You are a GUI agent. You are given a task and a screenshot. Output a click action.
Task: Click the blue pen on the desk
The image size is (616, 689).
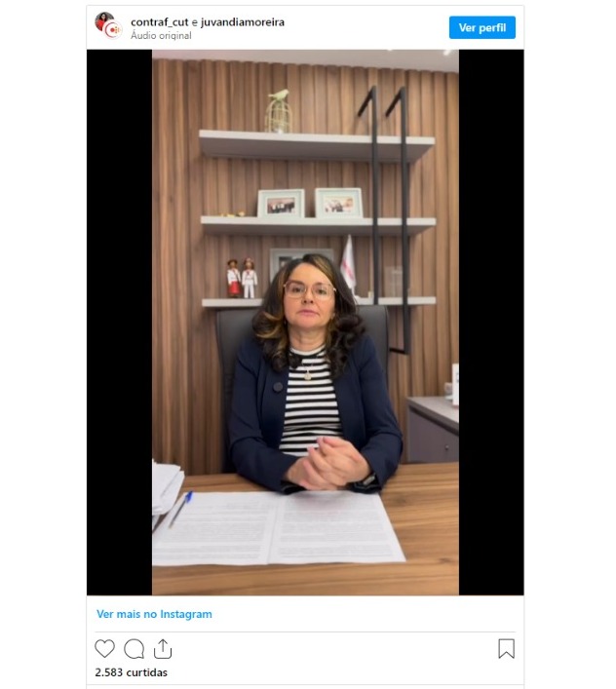point(180,509)
